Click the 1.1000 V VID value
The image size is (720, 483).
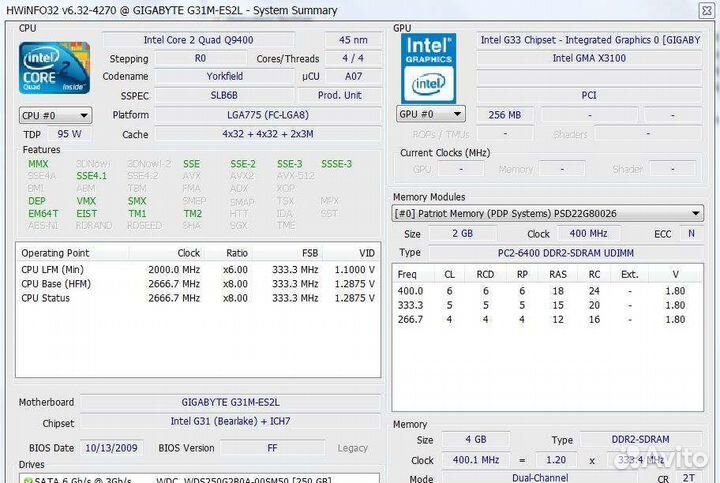pos(354,270)
